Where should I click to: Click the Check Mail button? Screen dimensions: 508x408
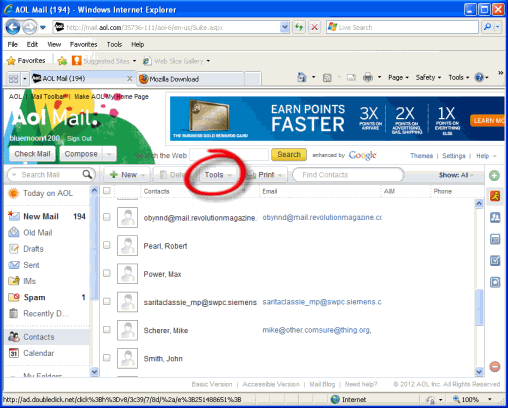(x=32, y=154)
